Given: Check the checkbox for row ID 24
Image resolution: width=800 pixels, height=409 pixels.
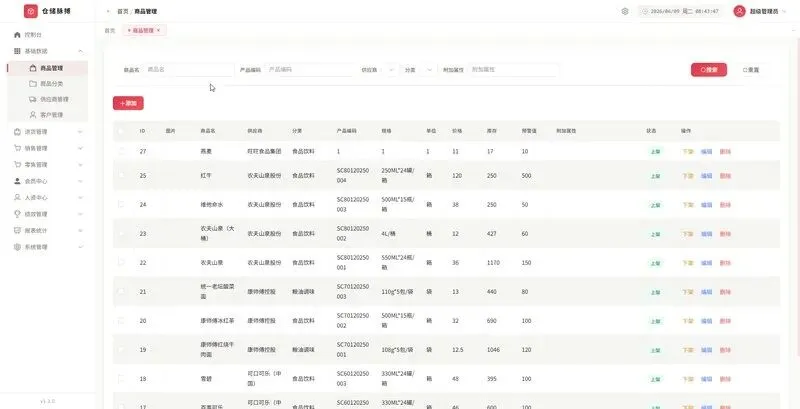Looking at the screenshot, I should (121, 204).
